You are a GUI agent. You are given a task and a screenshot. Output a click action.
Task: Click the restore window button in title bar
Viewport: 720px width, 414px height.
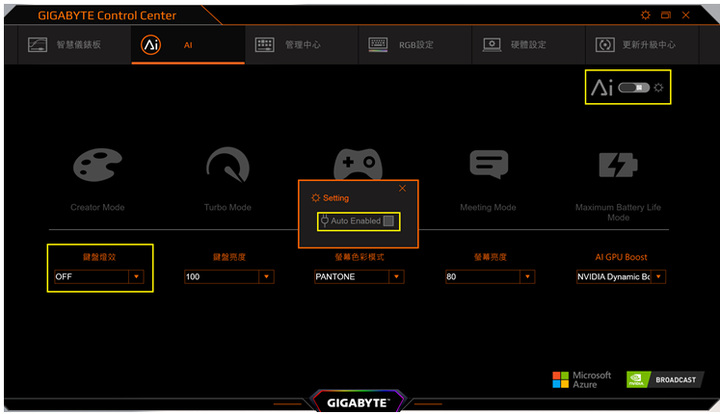coord(666,15)
